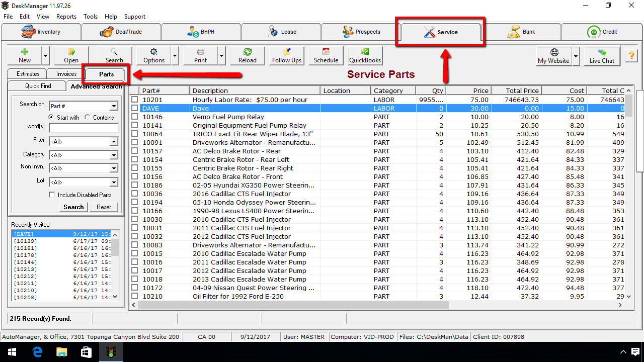Enable the Include Disabled Parts checkbox

[52, 195]
